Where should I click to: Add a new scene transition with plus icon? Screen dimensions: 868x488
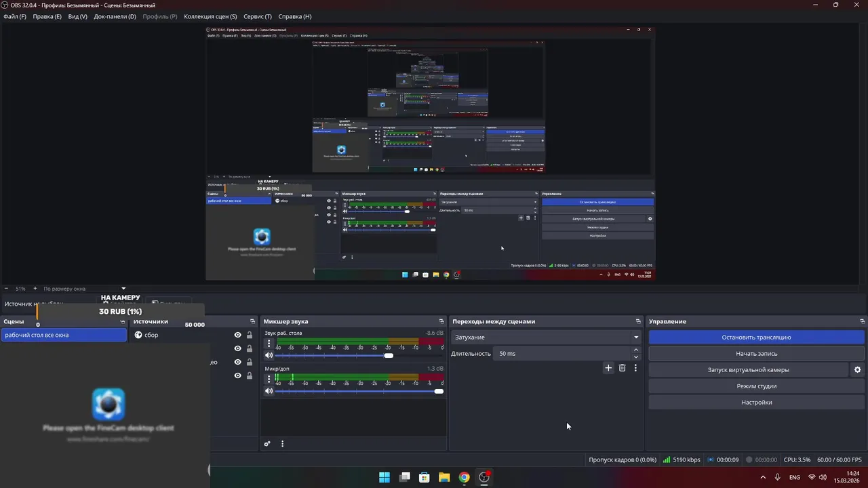click(608, 368)
